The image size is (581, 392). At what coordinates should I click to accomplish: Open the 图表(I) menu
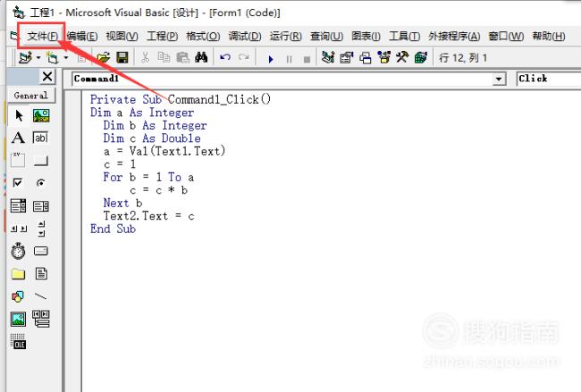coord(366,36)
